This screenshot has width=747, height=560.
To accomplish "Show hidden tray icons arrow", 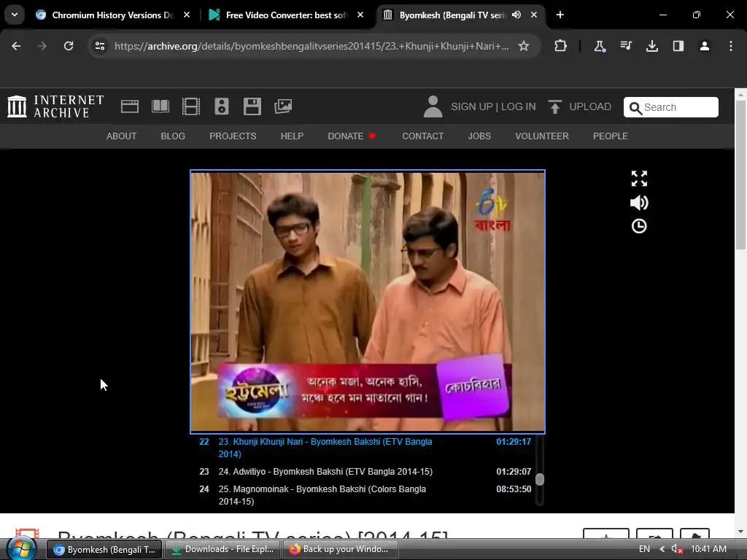I will [x=662, y=549].
